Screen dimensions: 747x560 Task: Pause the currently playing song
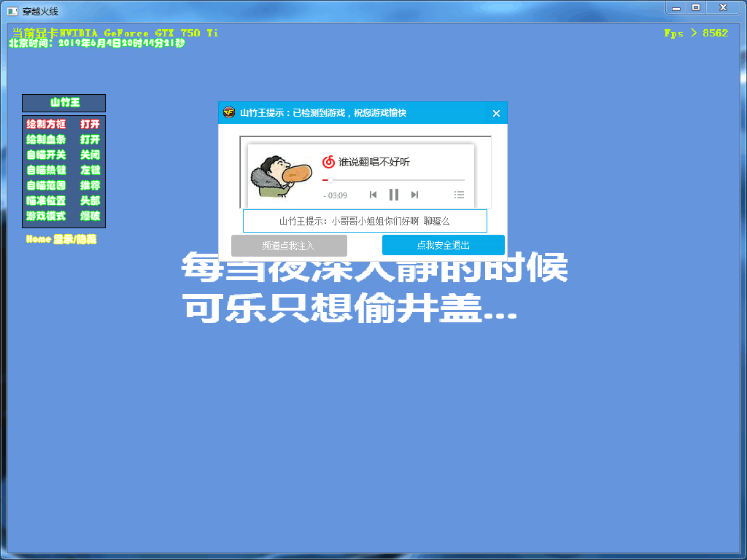point(393,194)
